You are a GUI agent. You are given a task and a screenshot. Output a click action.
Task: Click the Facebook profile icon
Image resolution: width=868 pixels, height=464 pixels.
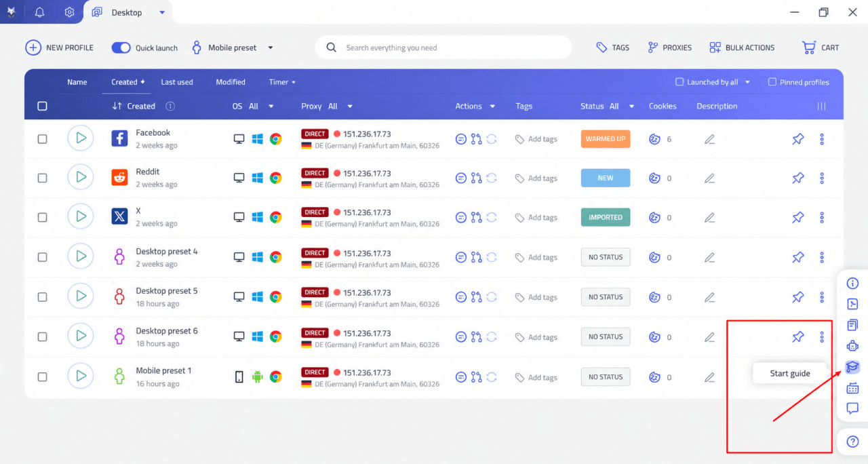pos(119,138)
